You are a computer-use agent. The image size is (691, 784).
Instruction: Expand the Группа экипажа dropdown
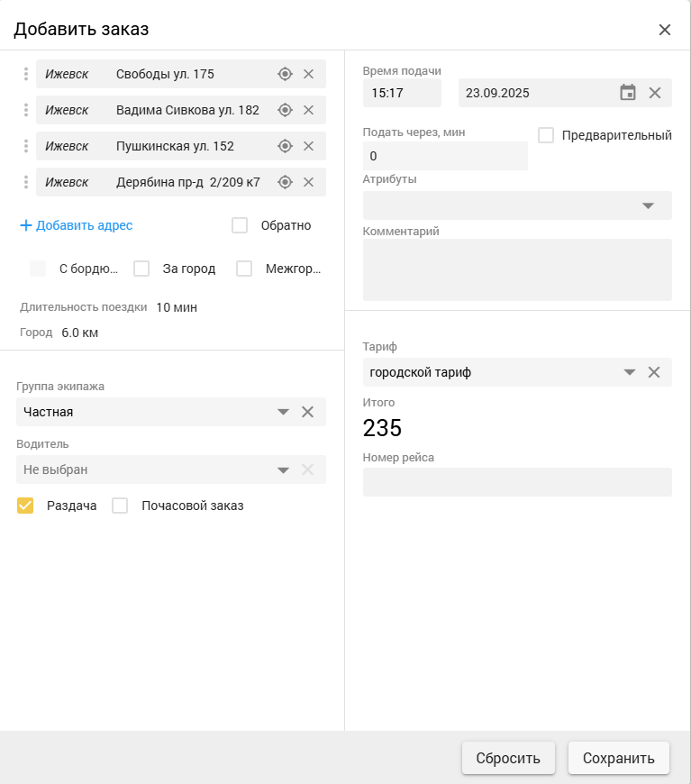point(283,412)
